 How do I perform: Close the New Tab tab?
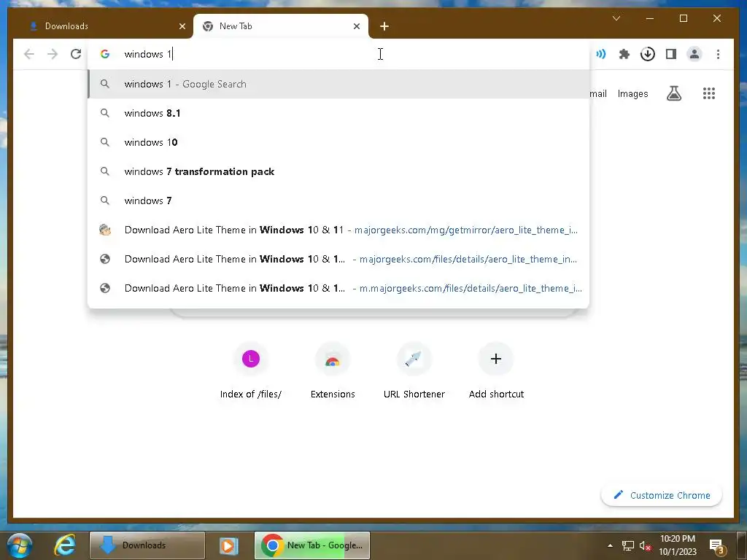(356, 26)
